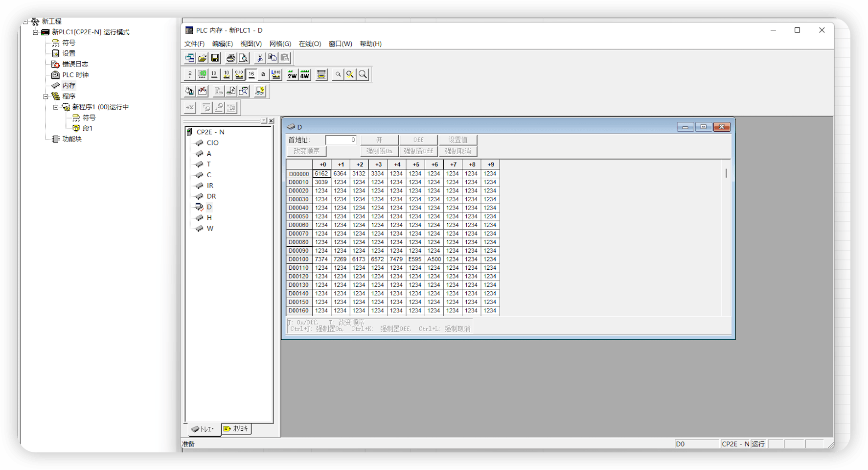This screenshot has height=470, width=868.
Task: Click the Print Preview icon
Action: (x=243, y=58)
